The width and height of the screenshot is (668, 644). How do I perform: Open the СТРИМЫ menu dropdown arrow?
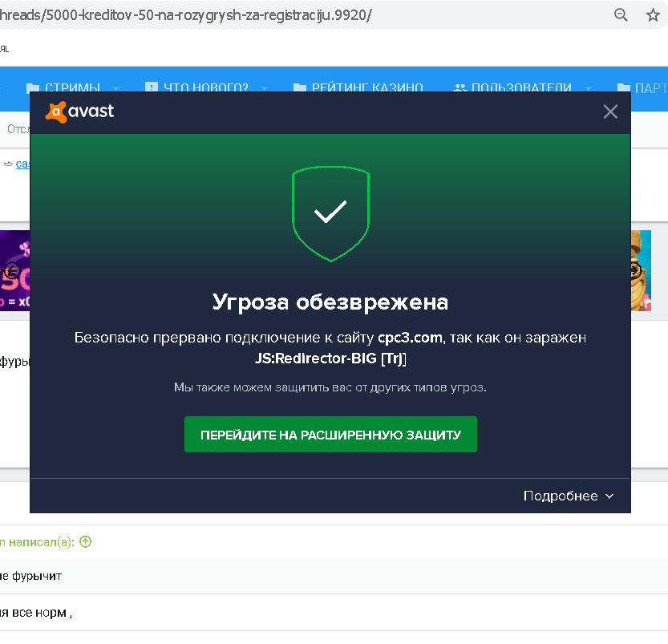pos(115,88)
